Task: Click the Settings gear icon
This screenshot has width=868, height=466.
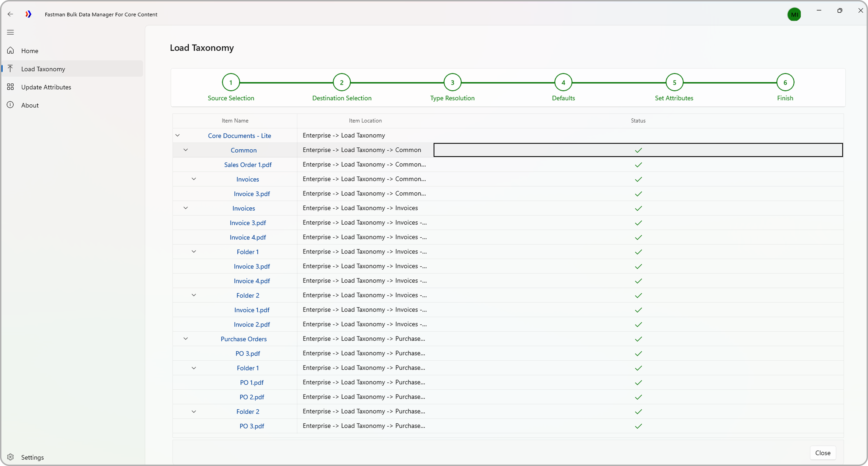Action: pyautogui.click(x=10, y=457)
